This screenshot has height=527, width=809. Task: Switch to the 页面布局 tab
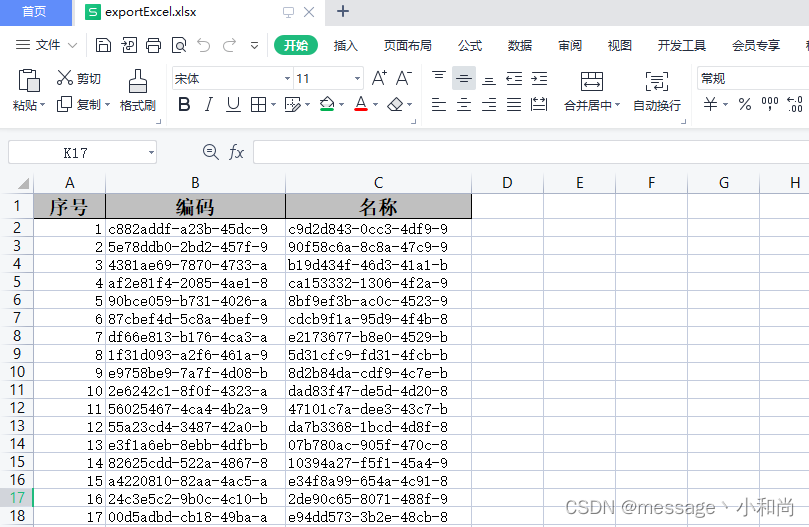(x=408, y=45)
